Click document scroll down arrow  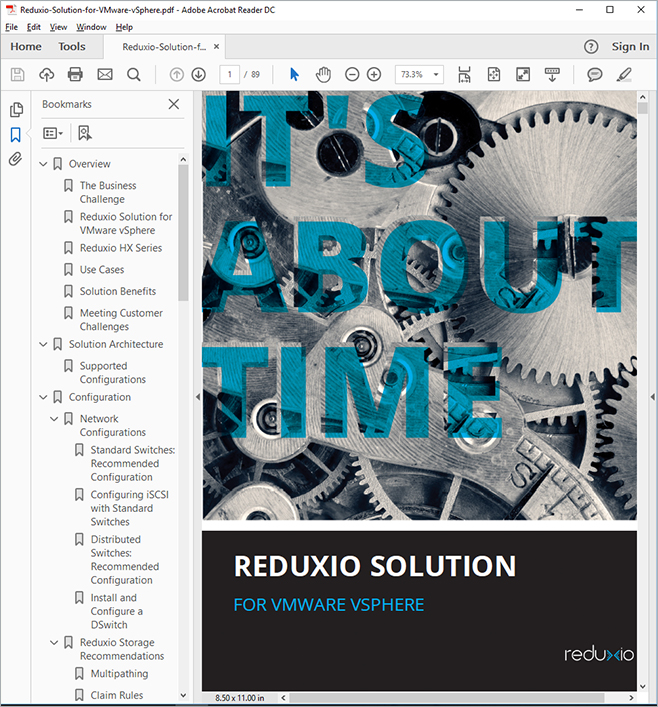[x=643, y=687]
